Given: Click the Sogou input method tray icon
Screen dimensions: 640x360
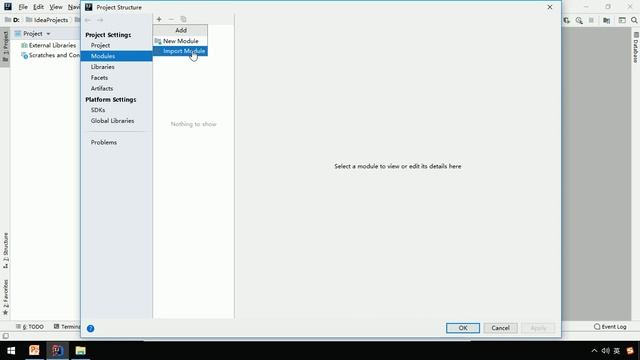Looking at the screenshot, I should click(x=630, y=351).
